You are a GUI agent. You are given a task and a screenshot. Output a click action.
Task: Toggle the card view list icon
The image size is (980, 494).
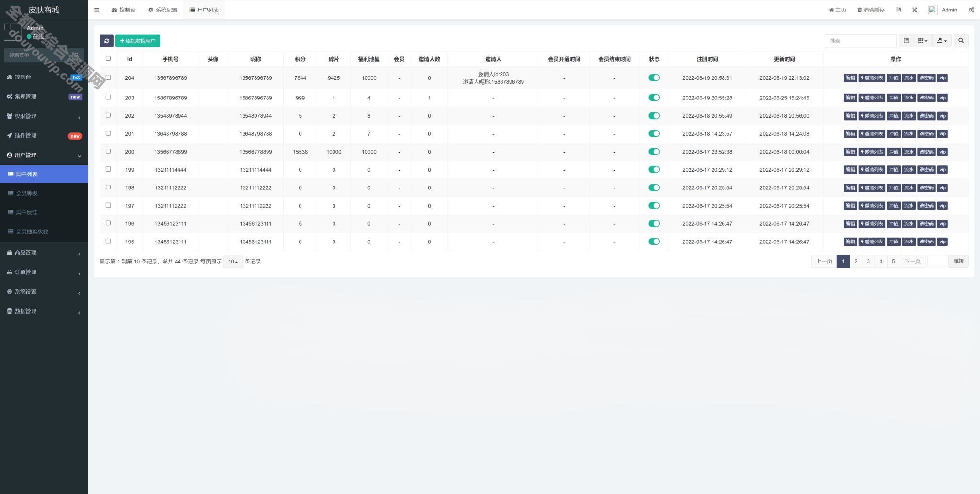click(906, 41)
